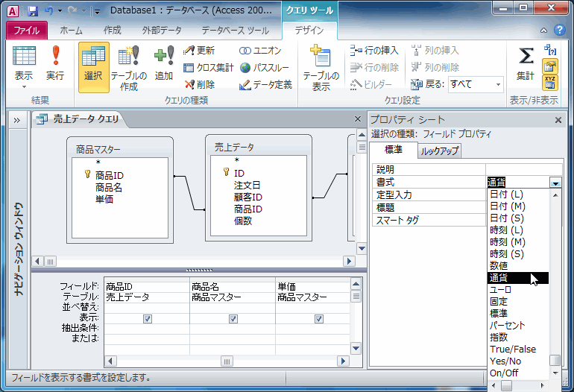
Task: Select the 削除 delete query
Action: pos(200,84)
